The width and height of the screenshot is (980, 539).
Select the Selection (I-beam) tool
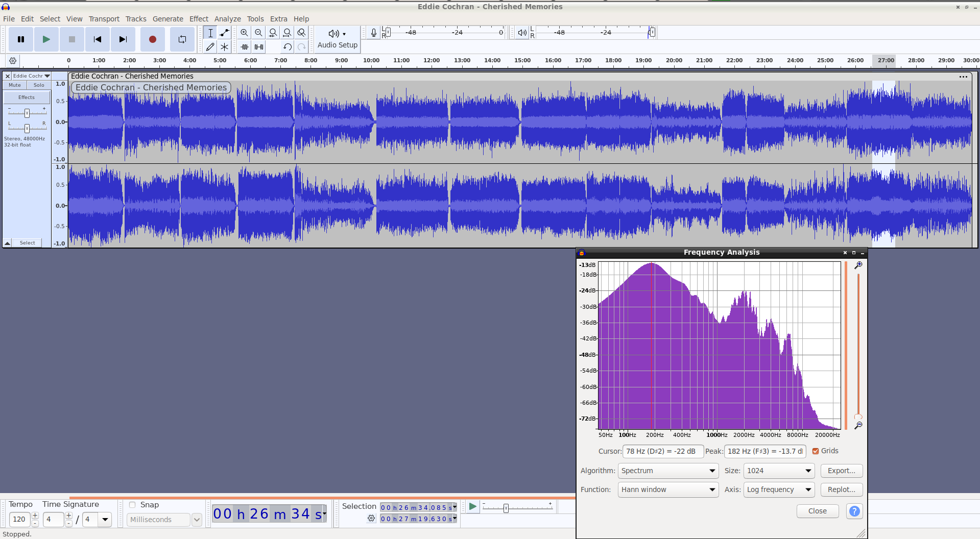pyautogui.click(x=210, y=33)
